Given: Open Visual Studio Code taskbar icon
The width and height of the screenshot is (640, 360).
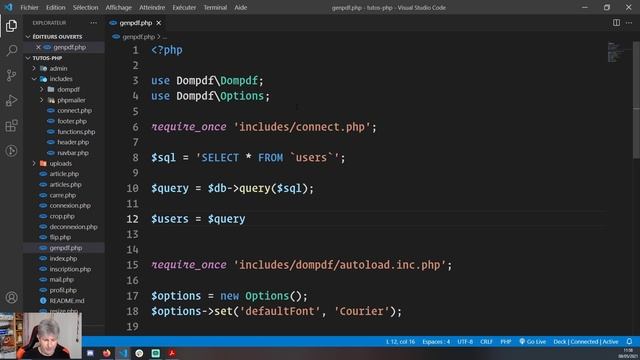Looking at the screenshot, I should pyautogui.click(x=123, y=353).
